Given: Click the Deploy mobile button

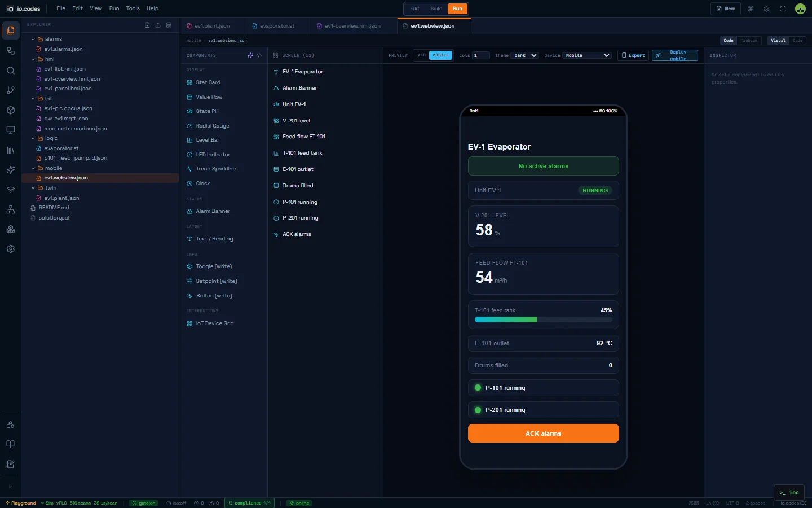Looking at the screenshot, I should click(x=675, y=55).
